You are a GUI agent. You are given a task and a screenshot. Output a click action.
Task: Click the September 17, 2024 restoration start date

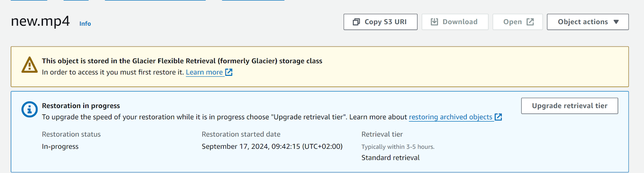tap(272, 147)
